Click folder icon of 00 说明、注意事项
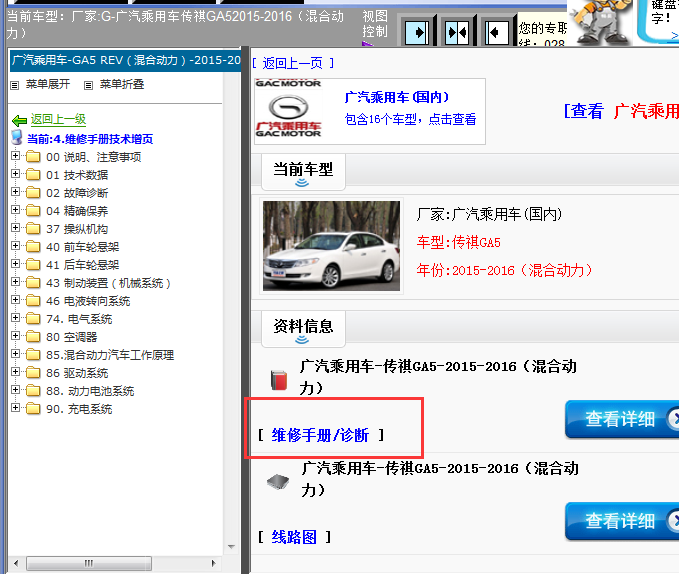Screen dimensions: 679x574 (33, 156)
